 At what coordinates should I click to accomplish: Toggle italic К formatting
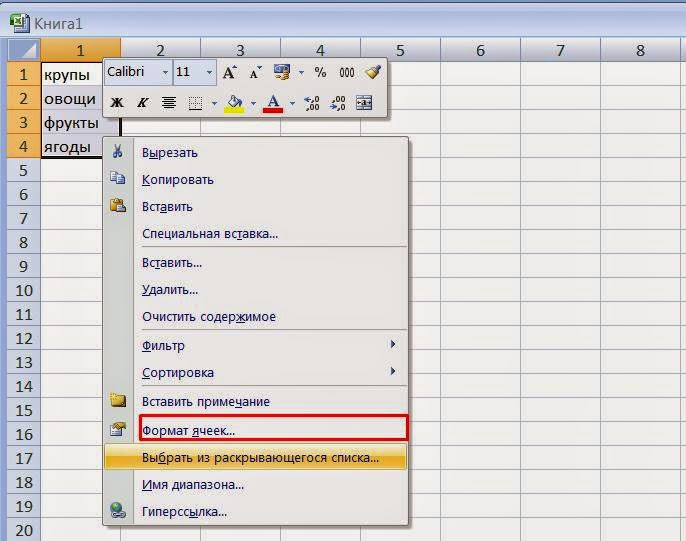(x=142, y=102)
